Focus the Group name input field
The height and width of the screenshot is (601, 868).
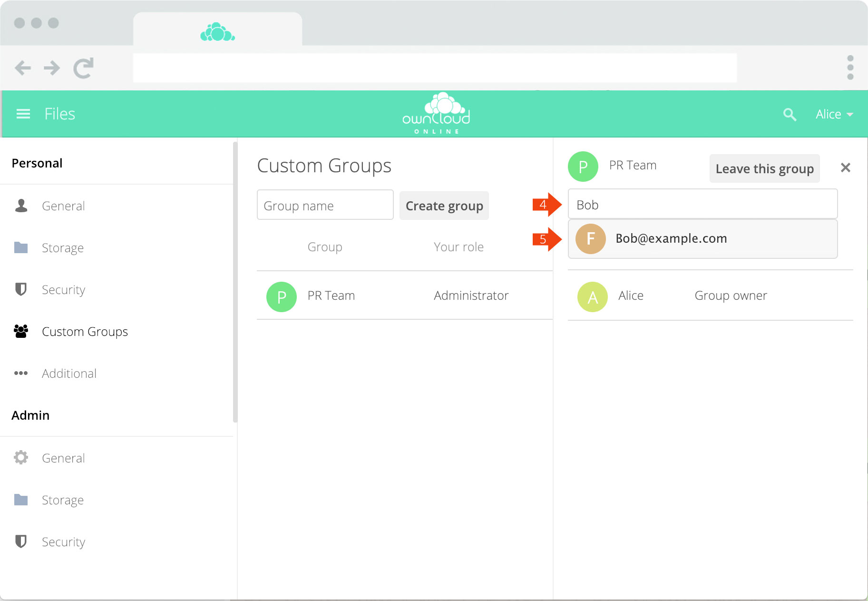(x=325, y=205)
